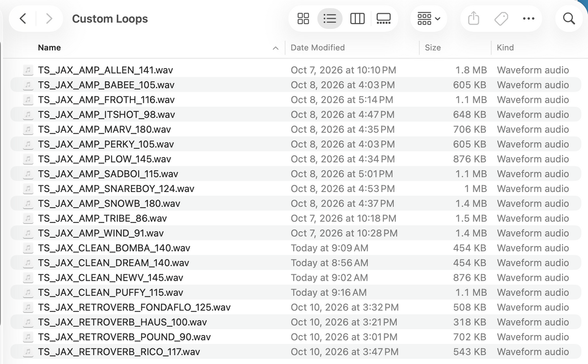Select file name TS_JAX_RETROVERB_HAUS_100.wav
The height and width of the screenshot is (364, 588).
click(x=122, y=322)
